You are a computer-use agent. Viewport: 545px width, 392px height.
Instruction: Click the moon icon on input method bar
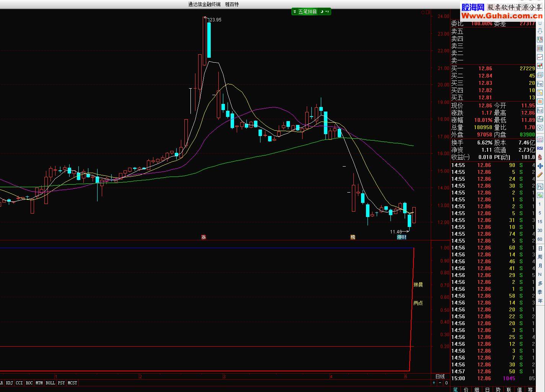tap(322, 11)
